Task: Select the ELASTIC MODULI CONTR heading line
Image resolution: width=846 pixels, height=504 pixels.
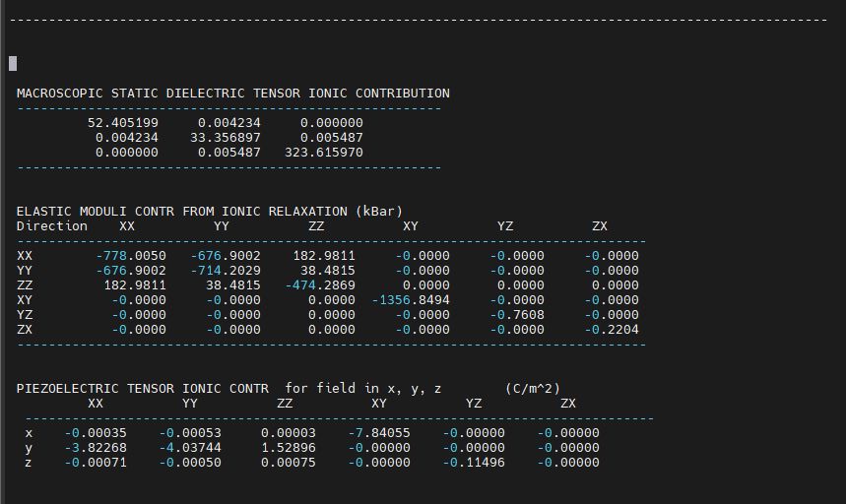Action: click(x=210, y=212)
